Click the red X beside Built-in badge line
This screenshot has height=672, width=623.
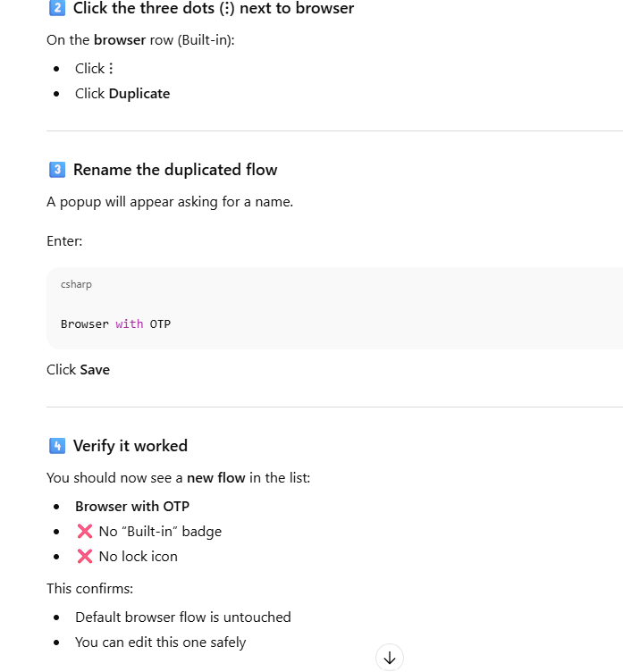pyautogui.click(x=85, y=532)
